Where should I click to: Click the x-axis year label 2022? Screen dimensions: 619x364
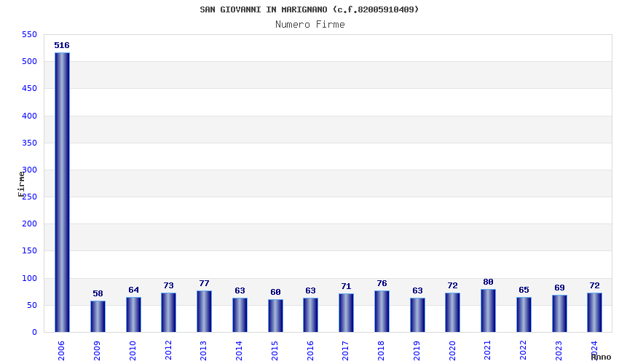click(523, 351)
